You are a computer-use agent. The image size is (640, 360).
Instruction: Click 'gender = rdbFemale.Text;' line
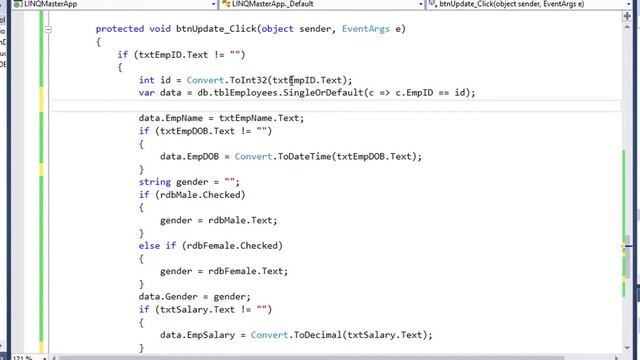(224, 271)
